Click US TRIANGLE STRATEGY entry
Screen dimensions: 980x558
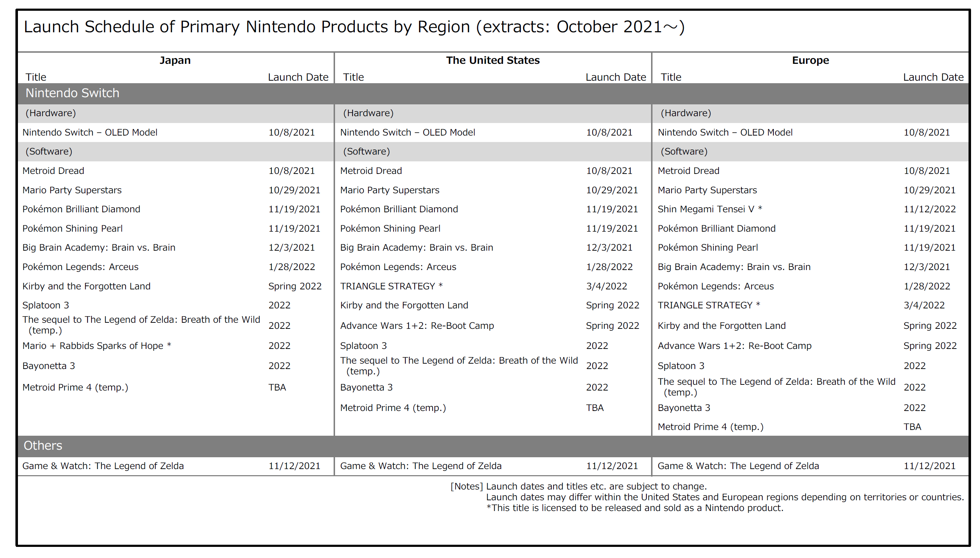point(391,286)
